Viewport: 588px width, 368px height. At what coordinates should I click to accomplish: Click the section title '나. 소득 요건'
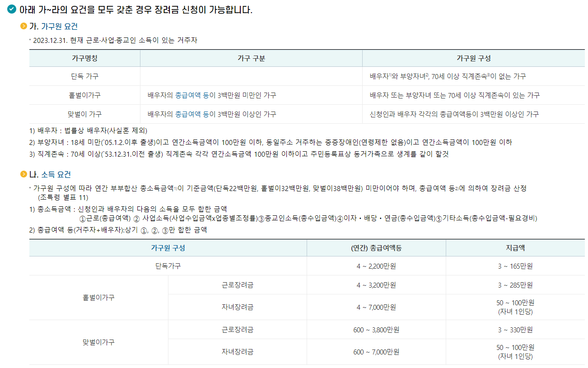[50, 175]
